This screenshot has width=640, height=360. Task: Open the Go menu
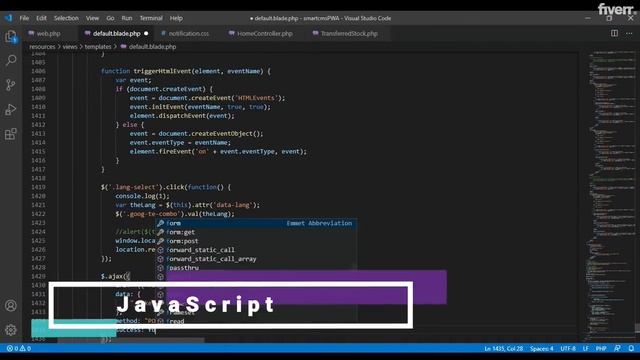click(x=110, y=18)
